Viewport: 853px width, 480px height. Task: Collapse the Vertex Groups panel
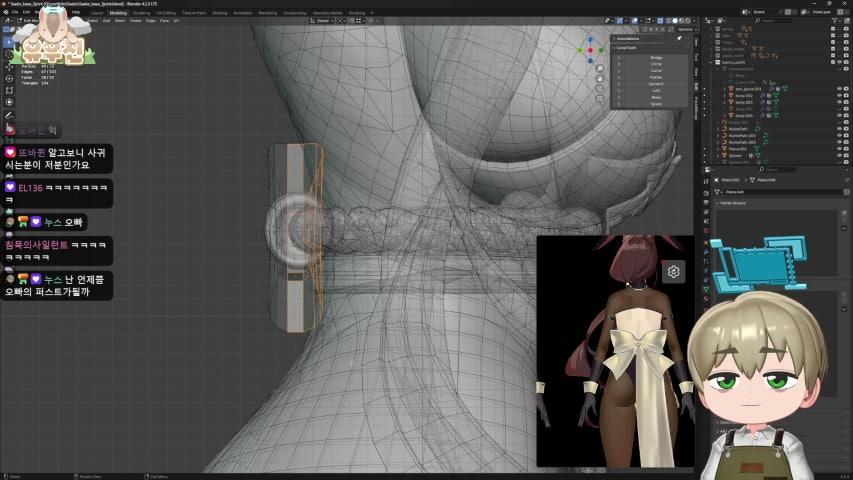731,203
